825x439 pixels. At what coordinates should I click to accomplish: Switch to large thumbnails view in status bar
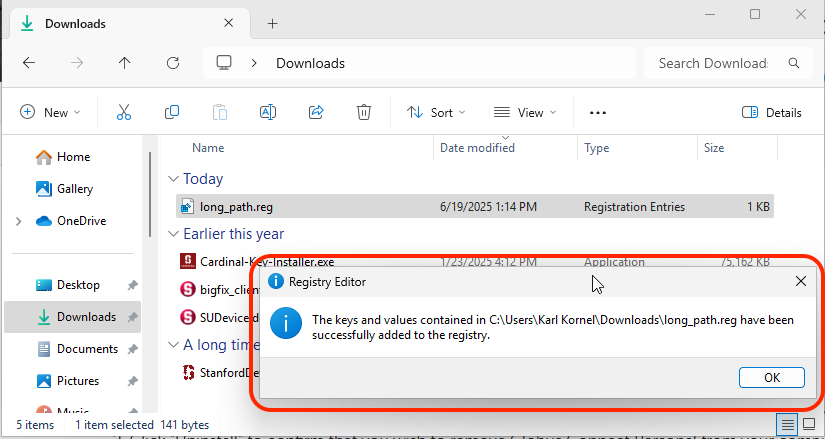click(x=811, y=424)
